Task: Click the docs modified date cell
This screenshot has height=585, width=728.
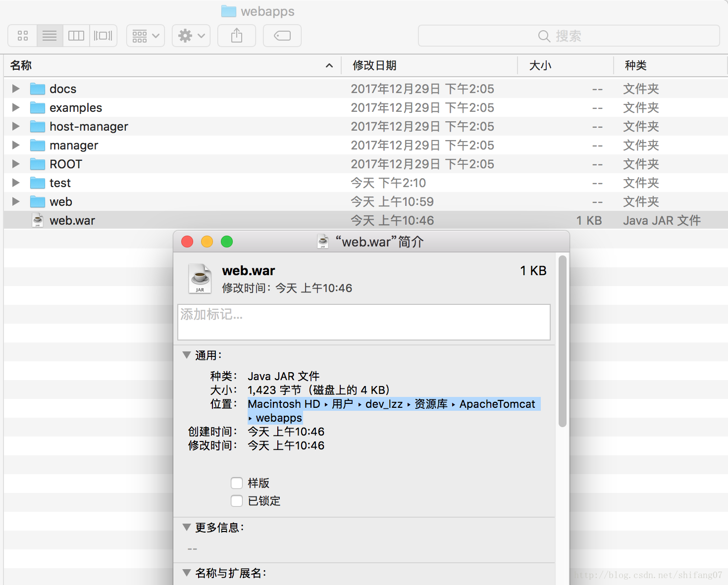Action: coord(422,89)
